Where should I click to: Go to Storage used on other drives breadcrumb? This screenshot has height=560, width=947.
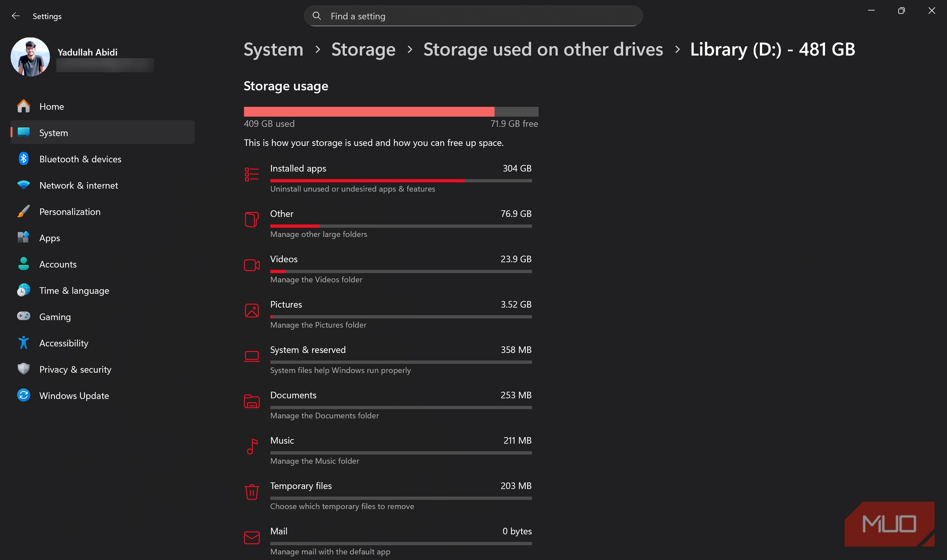[x=543, y=49]
